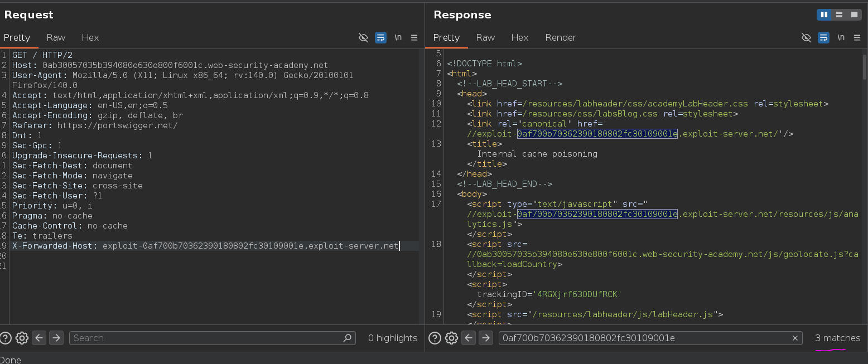Image resolution: width=868 pixels, height=364 pixels.
Task: Switch to the Response Raw tab
Action: [485, 37]
